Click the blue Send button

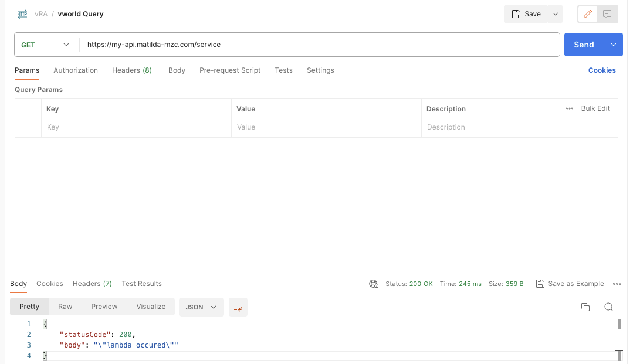pos(584,45)
